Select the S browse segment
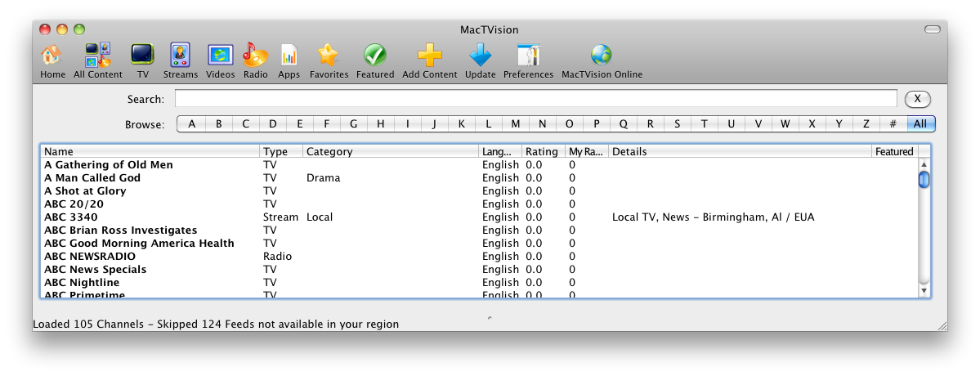Image resolution: width=980 pixels, height=376 pixels. coord(677,124)
